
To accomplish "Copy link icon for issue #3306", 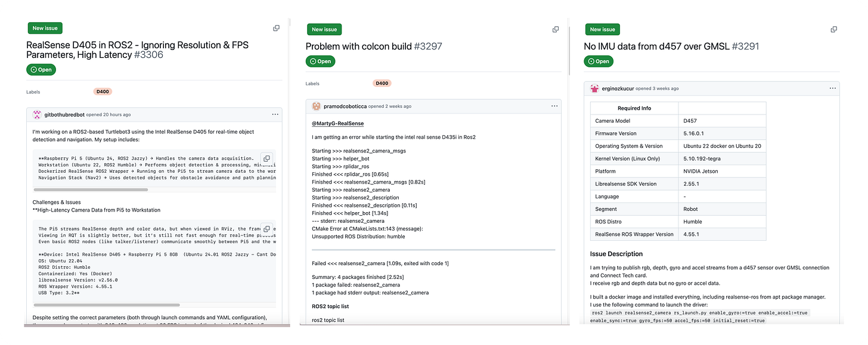I will click(x=276, y=28).
